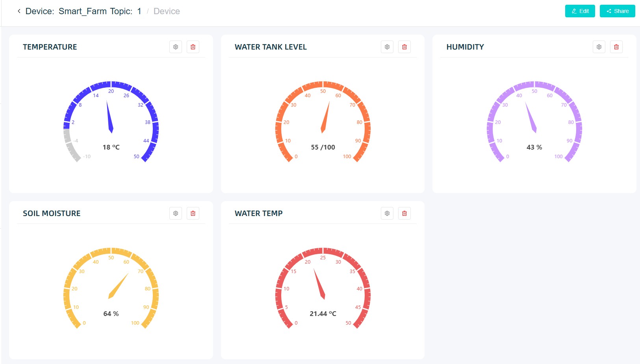Viewport: 640px width, 364px height.
Task: Open settings for the TEMPERATURE widget
Action: (176, 47)
